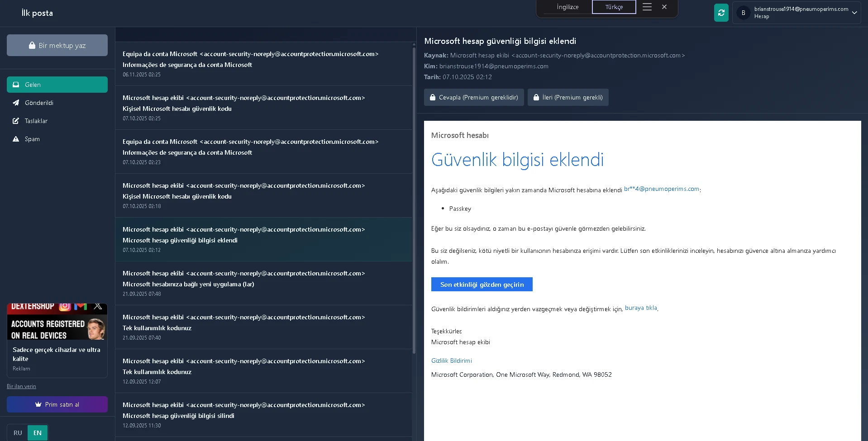
Task: Open the Spam folder
Action: pos(57,139)
